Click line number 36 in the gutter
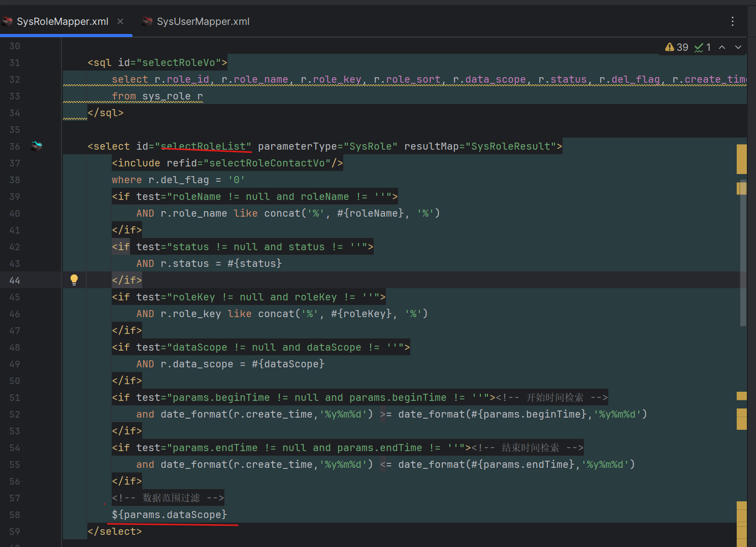The width and height of the screenshot is (756, 547). [15, 147]
